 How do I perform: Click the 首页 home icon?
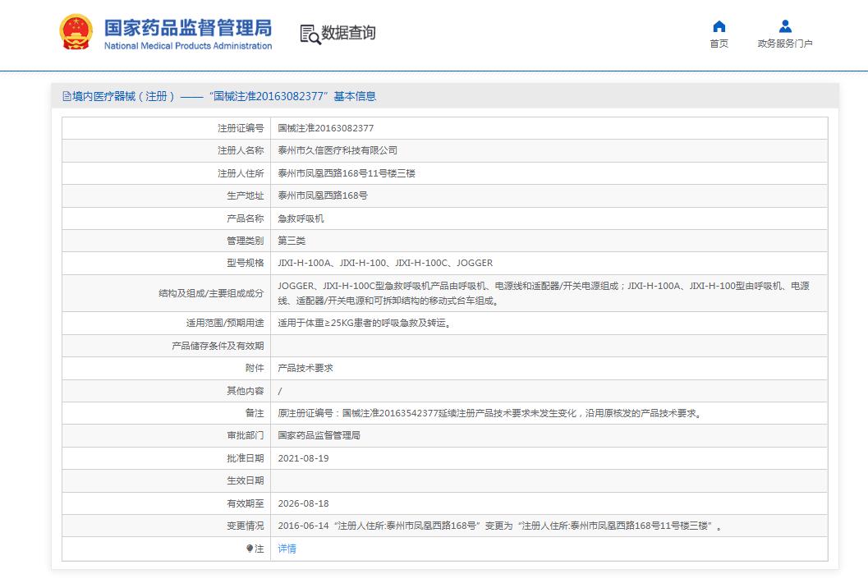[x=719, y=26]
